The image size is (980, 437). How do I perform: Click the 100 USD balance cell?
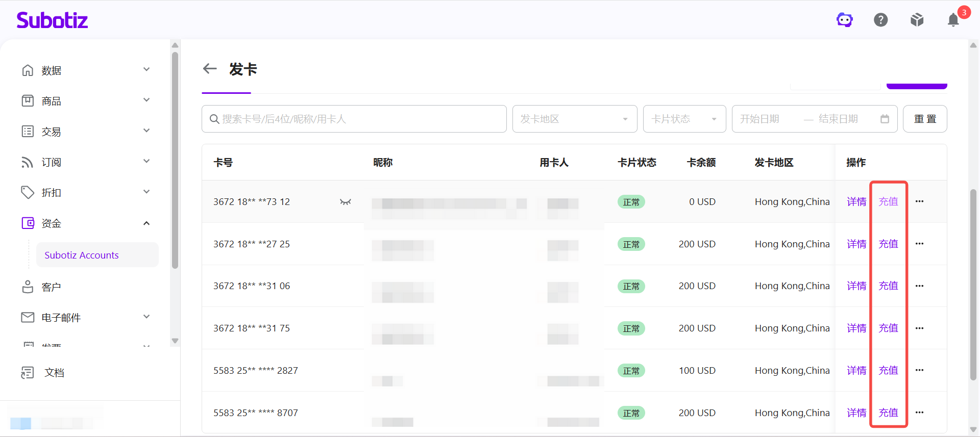pos(697,371)
